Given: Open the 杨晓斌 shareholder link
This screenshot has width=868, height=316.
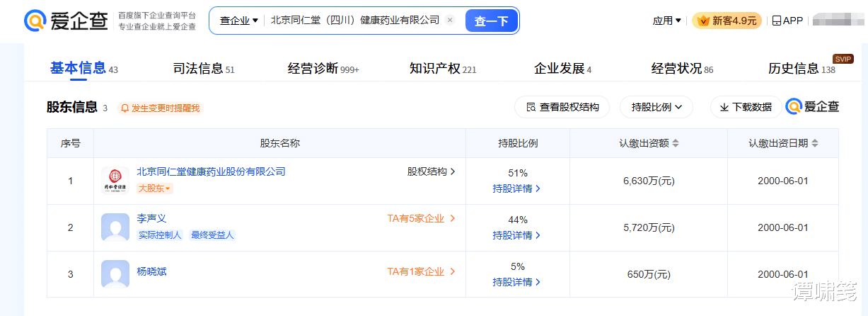Looking at the screenshot, I should [151, 271].
